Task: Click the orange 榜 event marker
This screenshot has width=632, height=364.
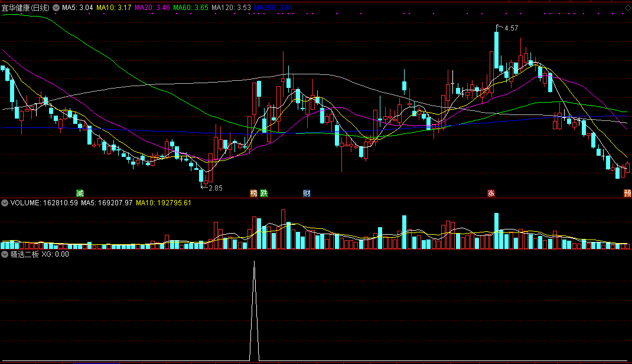Action: pyautogui.click(x=253, y=194)
